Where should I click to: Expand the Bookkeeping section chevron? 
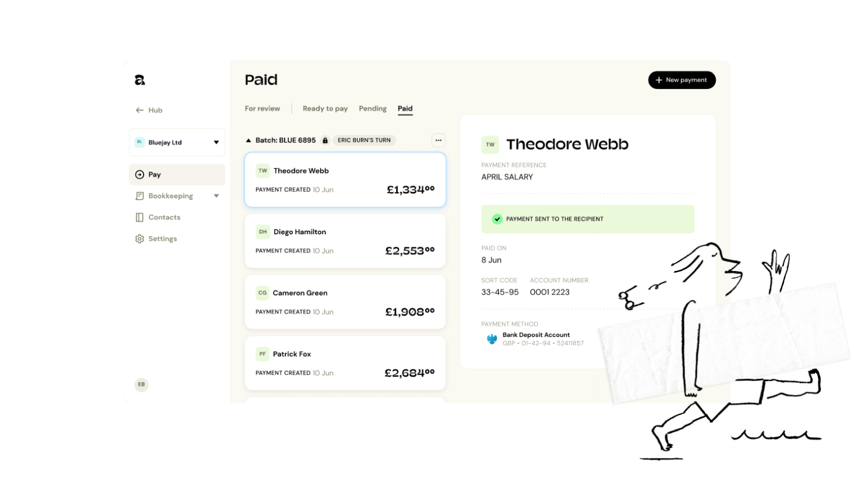point(216,196)
